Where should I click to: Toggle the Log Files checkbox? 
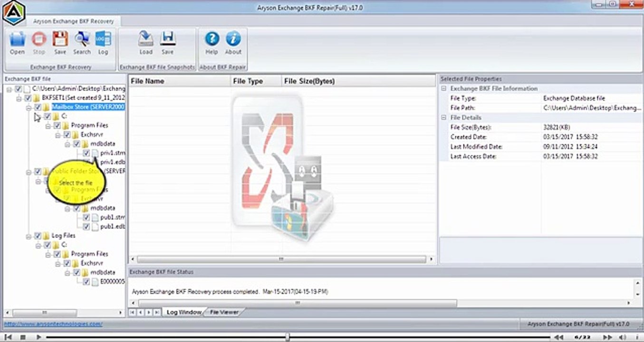pyautogui.click(x=38, y=236)
